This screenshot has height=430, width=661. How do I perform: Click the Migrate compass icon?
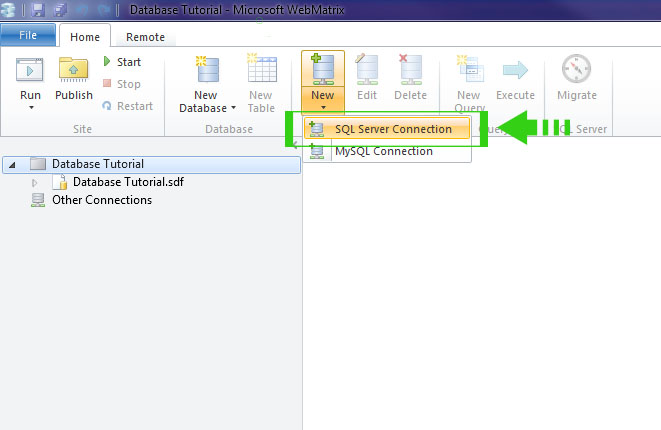[576, 68]
